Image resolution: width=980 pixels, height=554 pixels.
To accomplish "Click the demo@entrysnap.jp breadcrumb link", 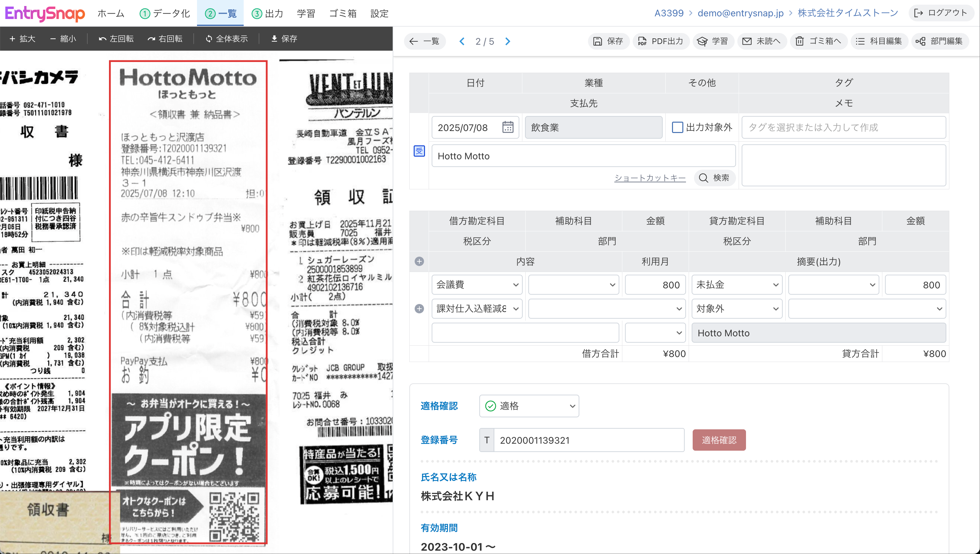I will click(x=740, y=13).
